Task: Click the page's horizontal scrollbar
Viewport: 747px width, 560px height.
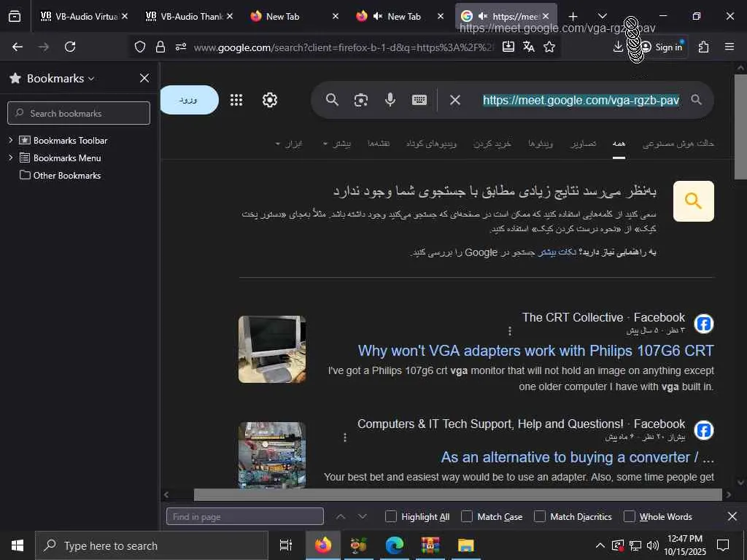Action: click(458, 494)
